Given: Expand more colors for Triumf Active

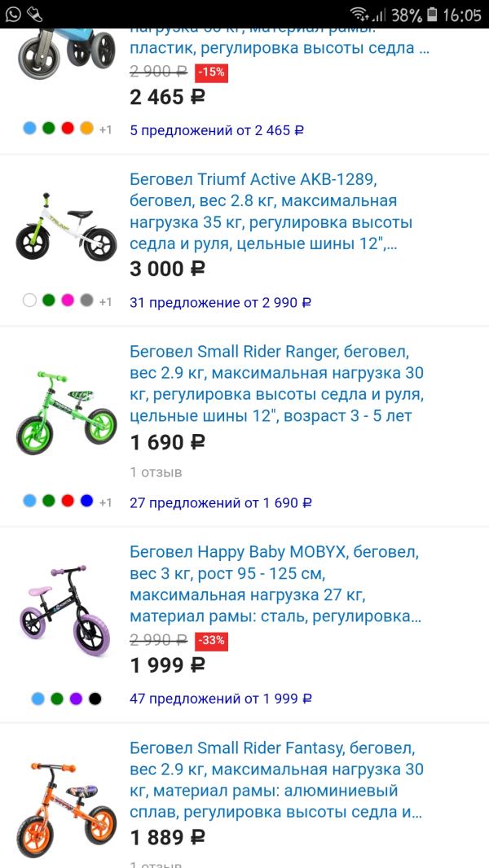Looking at the screenshot, I should click(x=105, y=301).
